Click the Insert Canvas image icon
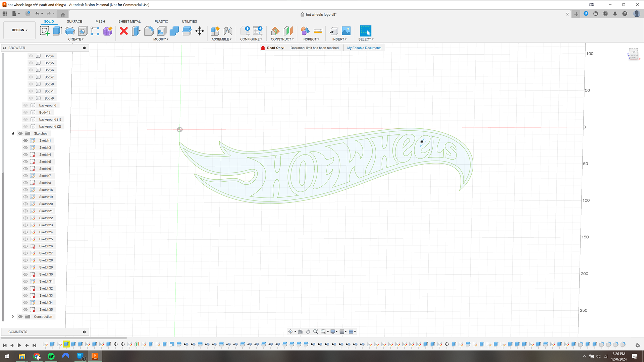The width and height of the screenshot is (644, 362). pos(346,31)
